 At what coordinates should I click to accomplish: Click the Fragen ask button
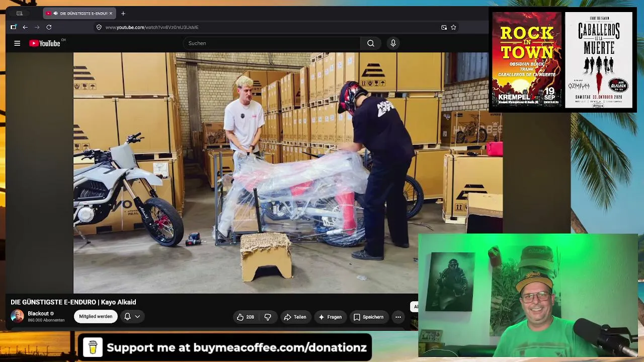330,317
